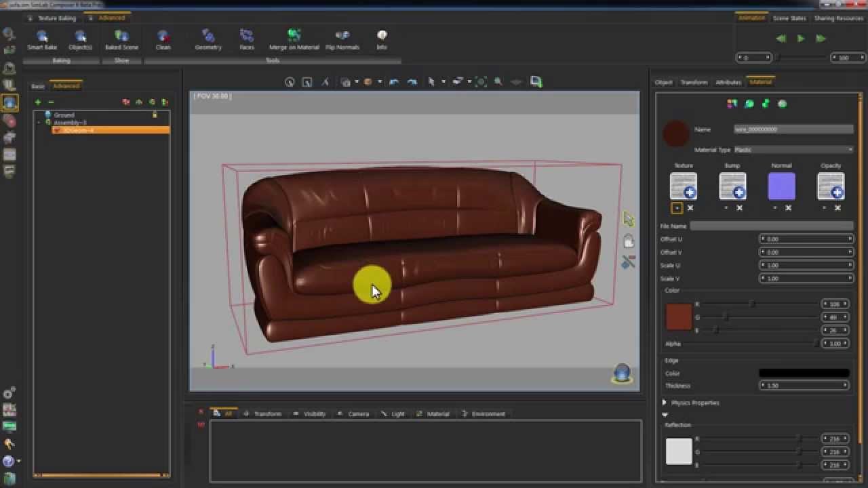Switch to the Basic scene tab

[38, 86]
